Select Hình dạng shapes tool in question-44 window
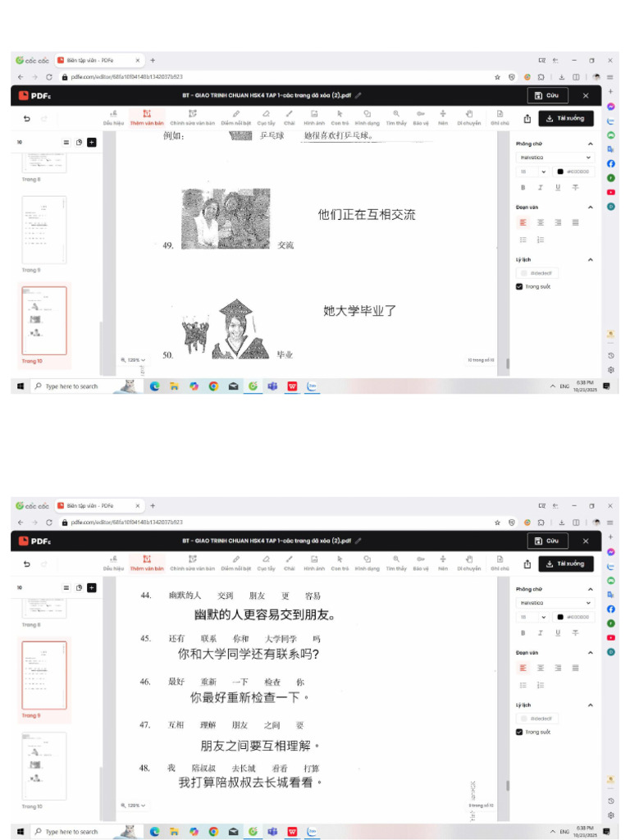Viewport: 630px width, 840px height. [367, 563]
